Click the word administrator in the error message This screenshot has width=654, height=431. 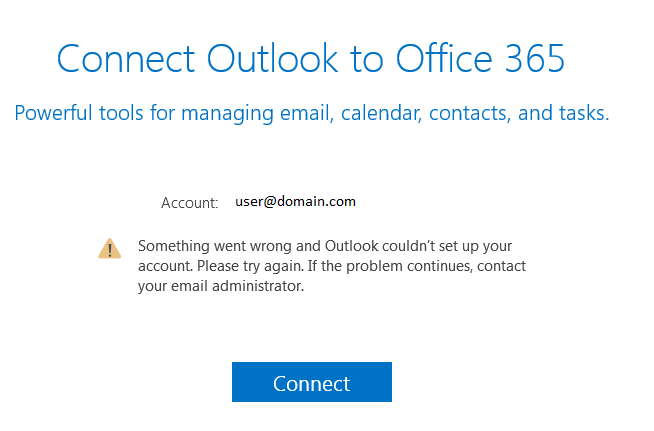(258, 286)
